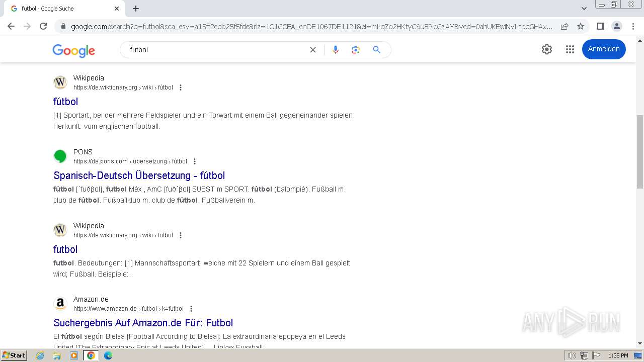Switch to Chrome in taskbar

(x=91, y=355)
